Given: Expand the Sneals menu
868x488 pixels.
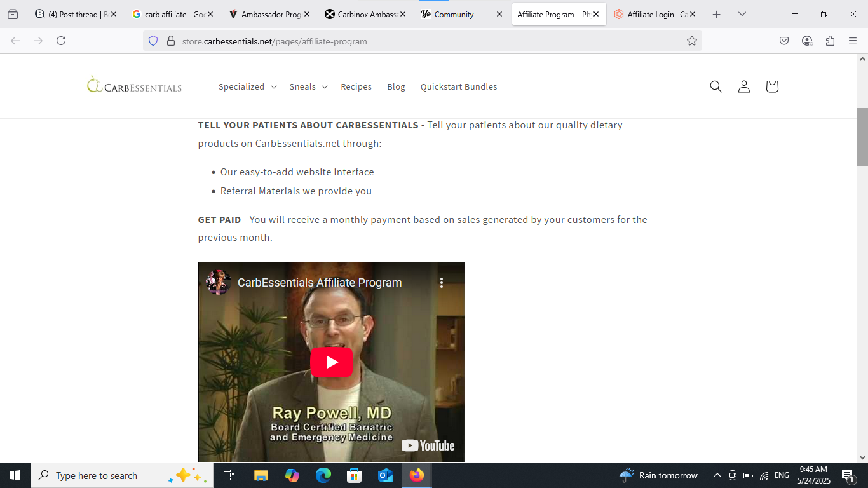Looking at the screenshot, I should click(308, 86).
